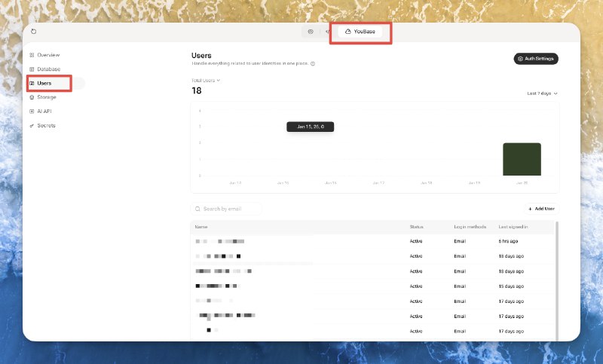The image size is (603, 364).
Task: Click the Status column header
Action: (417, 227)
